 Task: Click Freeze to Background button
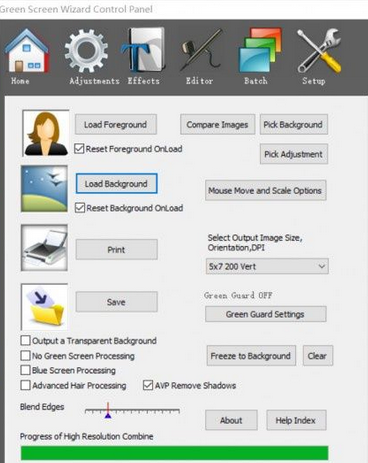pos(251,356)
